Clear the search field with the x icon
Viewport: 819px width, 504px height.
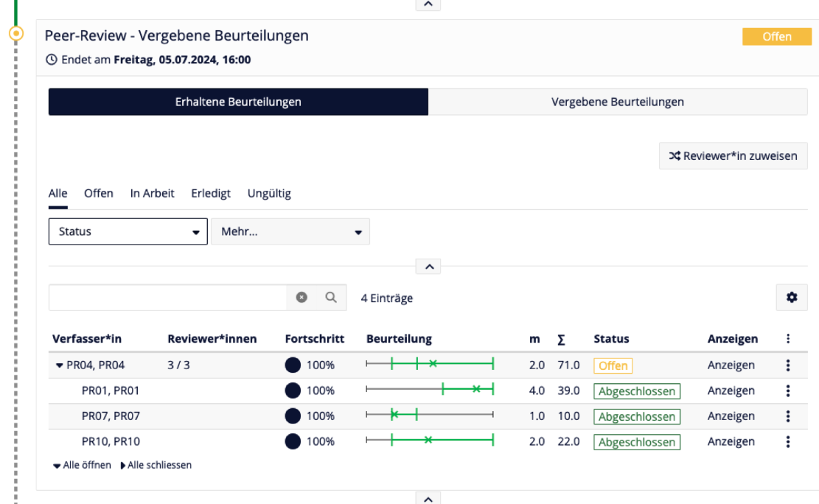[x=302, y=297]
